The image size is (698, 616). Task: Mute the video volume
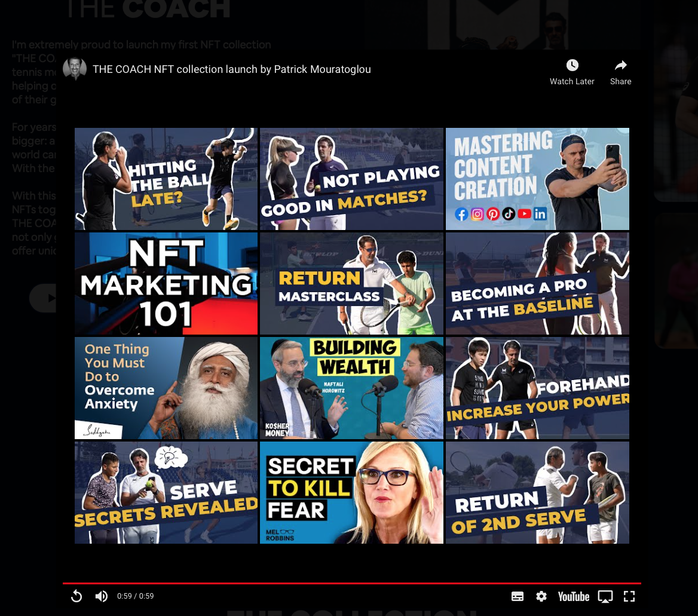[102, 596]
